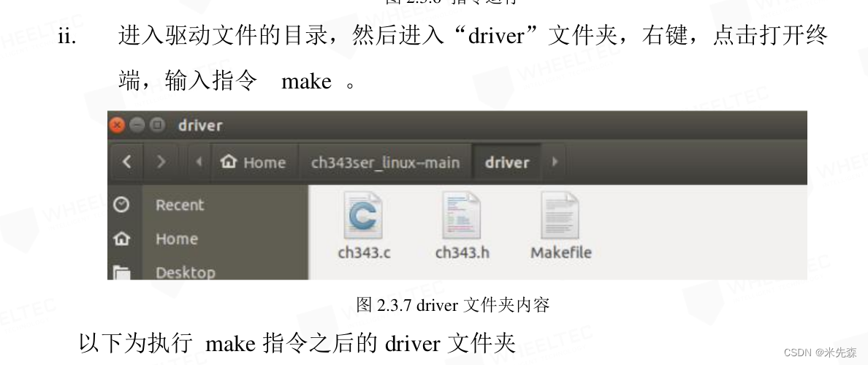Open Home in the sidebar list
The image size is (868, 365).
(x=177, y=238)
